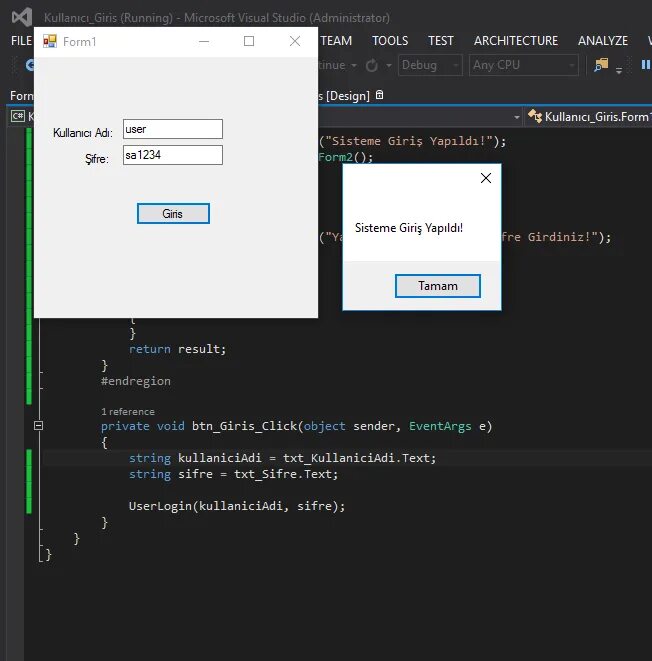Click the 1 reference CodeLens link
Screen dimensions: 652x661
(128, 411)
